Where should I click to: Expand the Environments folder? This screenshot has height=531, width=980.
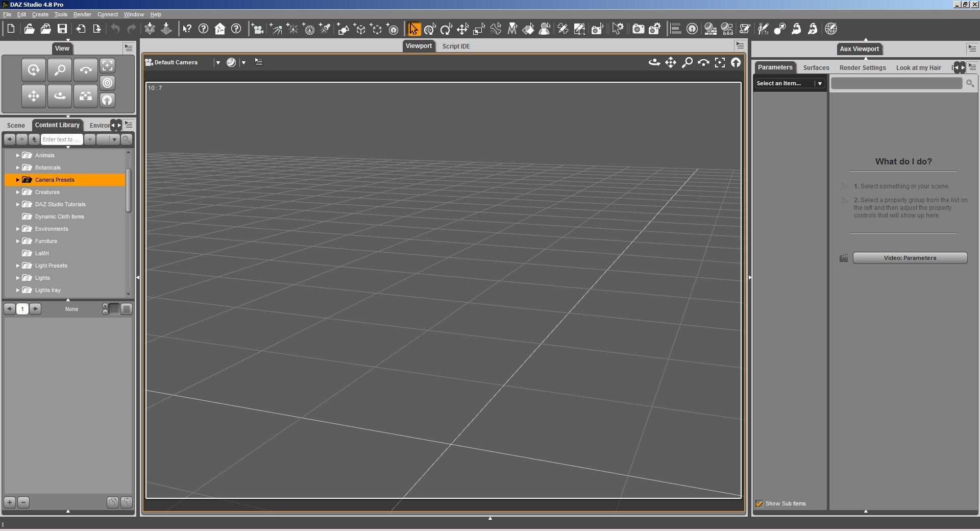[x=17, y=229]
